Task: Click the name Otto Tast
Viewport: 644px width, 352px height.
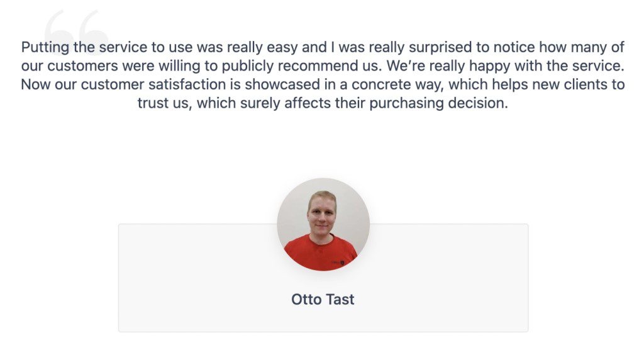Action: click(x=323, y=300)
